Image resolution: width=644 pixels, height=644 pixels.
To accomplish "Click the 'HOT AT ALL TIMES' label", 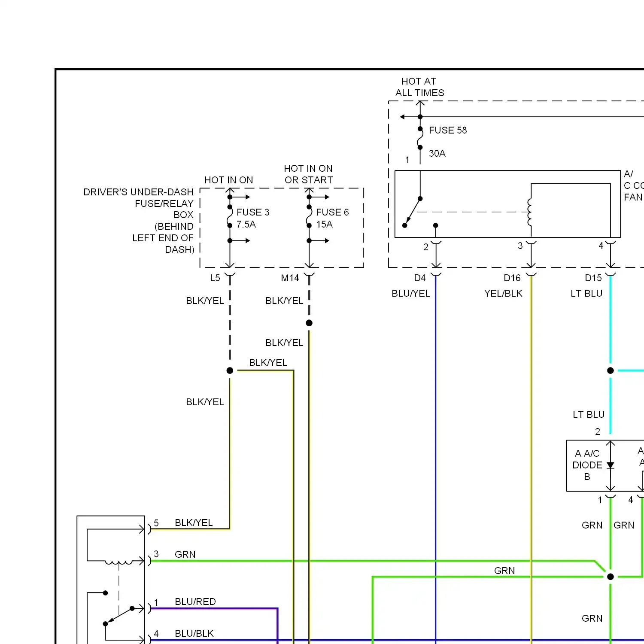I will 420,87.
